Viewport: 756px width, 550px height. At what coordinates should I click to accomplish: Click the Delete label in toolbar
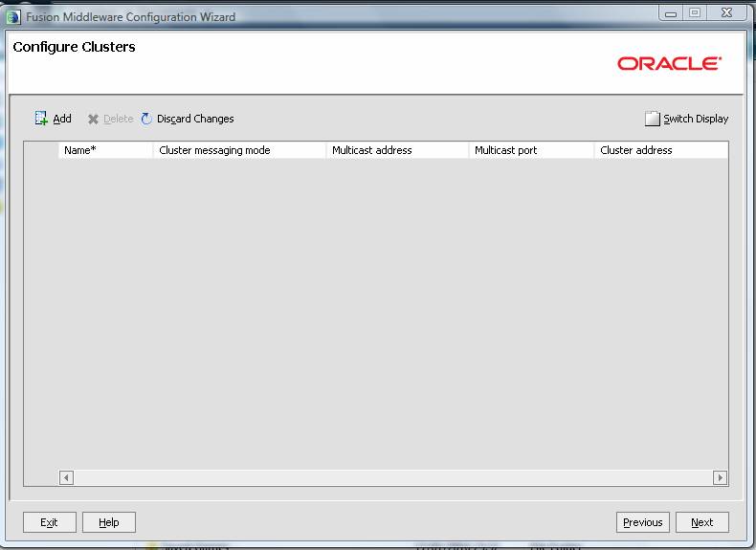coord(118,119)
